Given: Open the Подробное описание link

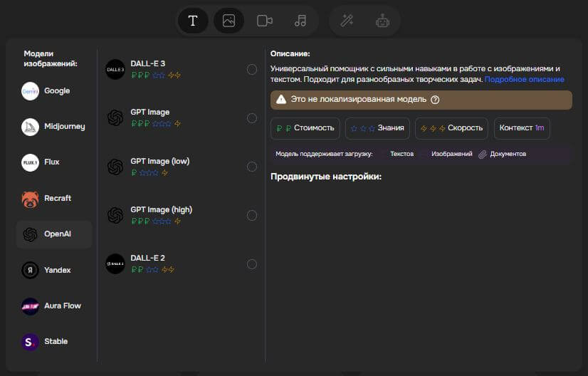Looking at the screenshot, I should [524, 79].
